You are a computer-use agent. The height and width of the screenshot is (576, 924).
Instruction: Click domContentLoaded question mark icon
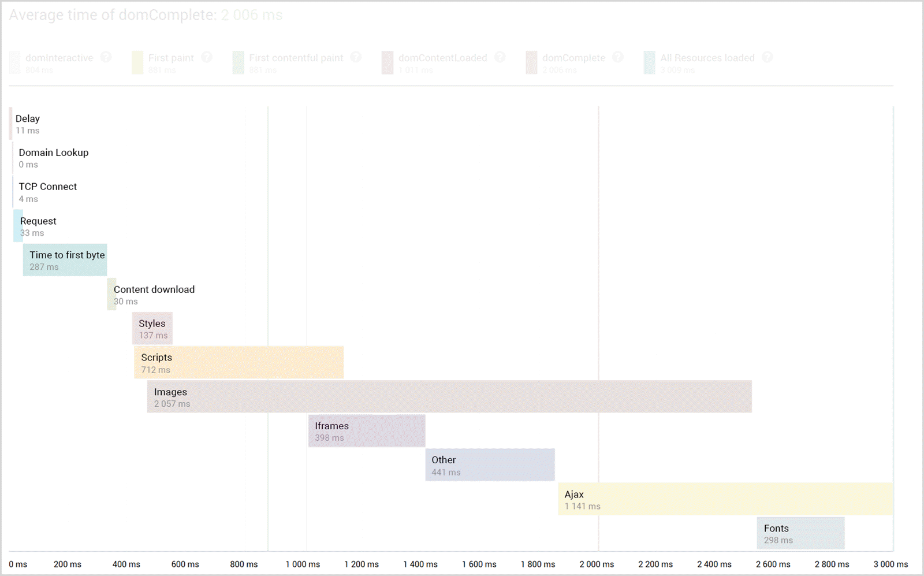pos(500,57)
